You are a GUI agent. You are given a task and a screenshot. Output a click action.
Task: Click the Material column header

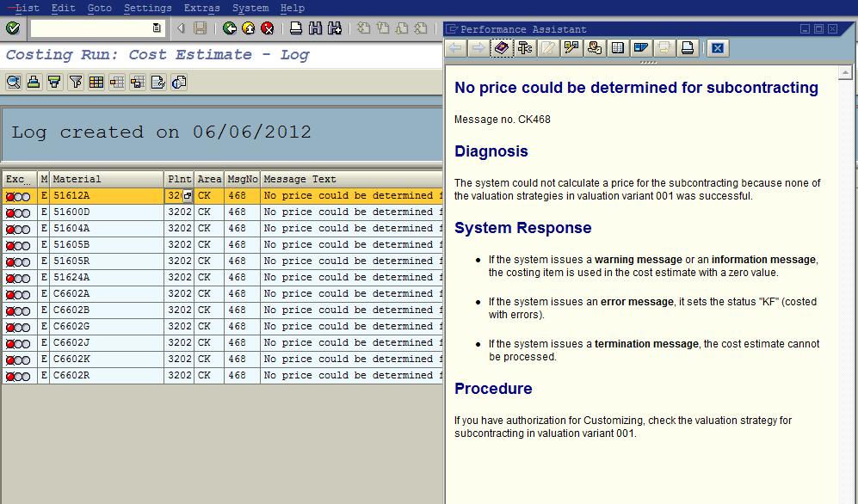[x=107, y=179]
